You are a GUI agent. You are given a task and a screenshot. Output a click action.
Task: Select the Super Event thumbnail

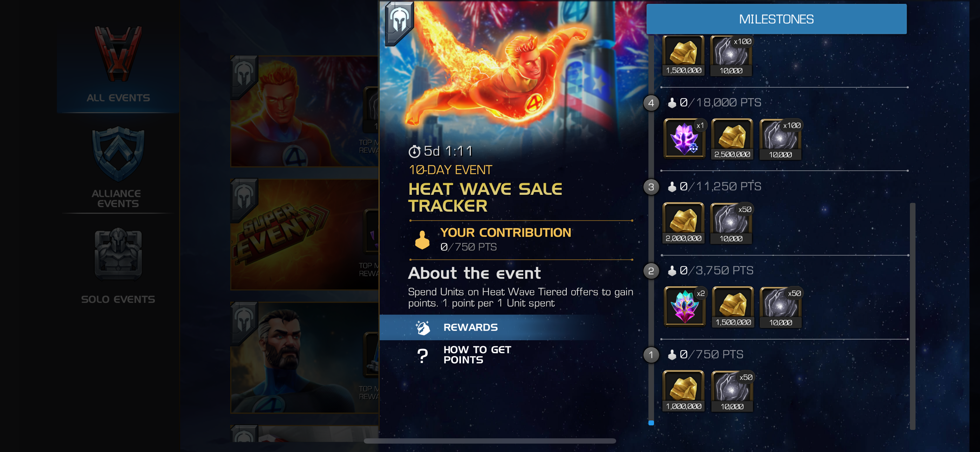pyautogui.click(x=305, y=234)
